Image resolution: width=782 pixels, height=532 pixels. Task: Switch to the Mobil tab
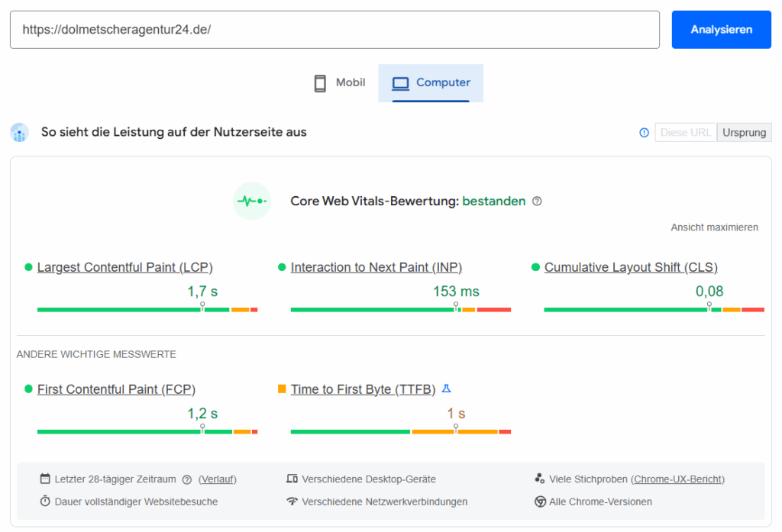pos(340,82)
